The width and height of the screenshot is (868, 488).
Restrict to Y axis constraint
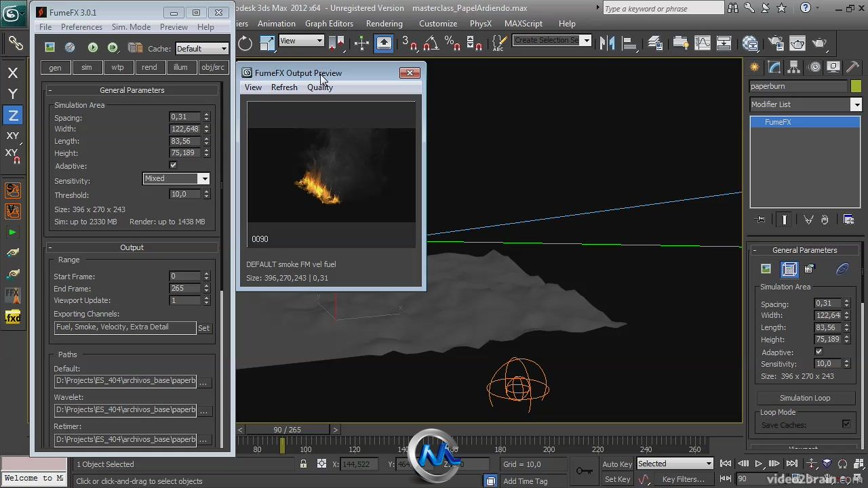pyautogui.click(x=12, y=94)
